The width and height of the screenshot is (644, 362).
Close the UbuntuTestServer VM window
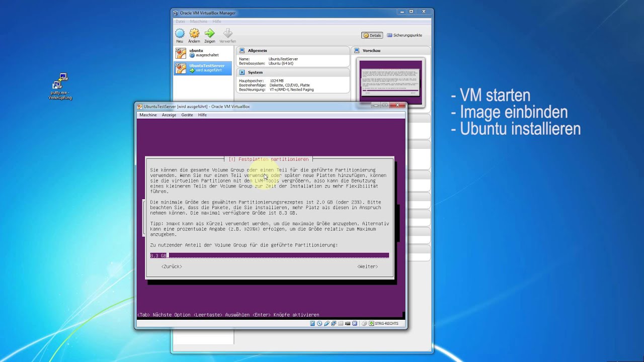[x=398, y=105]
